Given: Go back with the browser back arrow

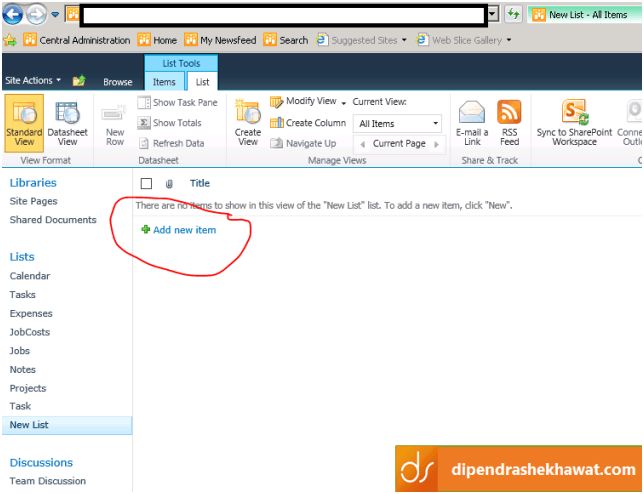Looking at the screenshot, I should (13, 15).
